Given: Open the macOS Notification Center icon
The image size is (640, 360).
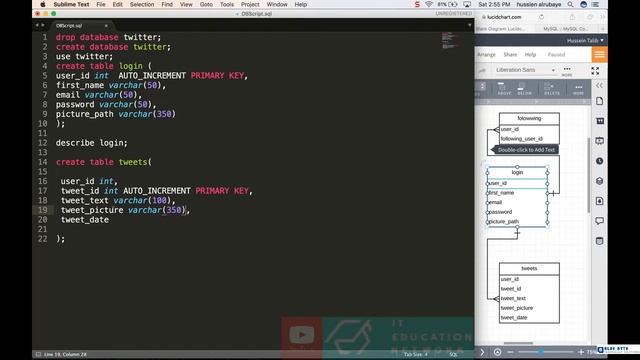Looking at the screenshot, I should (596, 4).
